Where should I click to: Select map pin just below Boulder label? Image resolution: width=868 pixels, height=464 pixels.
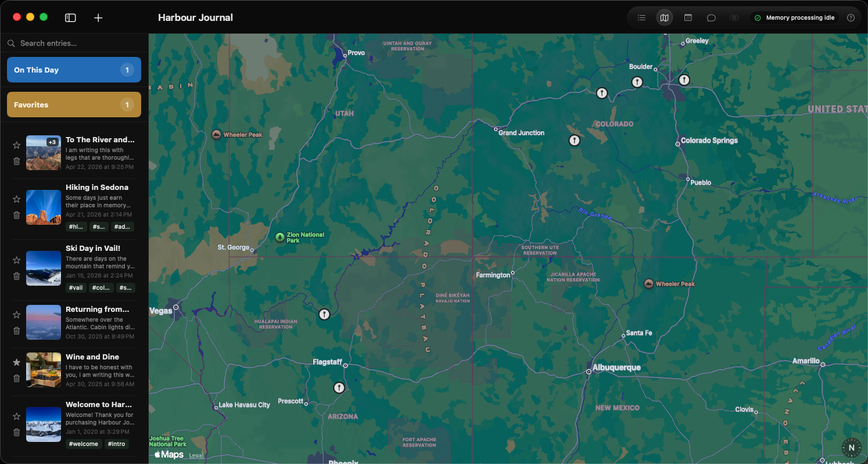pyautogui.click(x=637, y=82)
